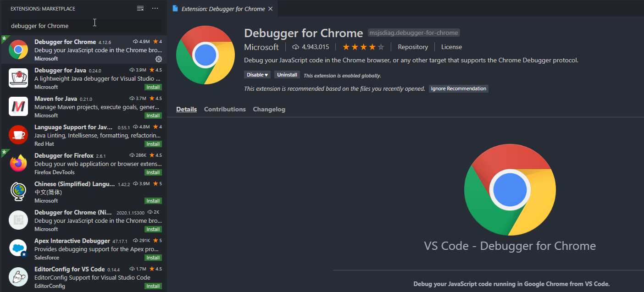This screenshot has width=644, height=292.
Task: Select Debugger for Chrome extension icon
Action: [x=18, y=50]
